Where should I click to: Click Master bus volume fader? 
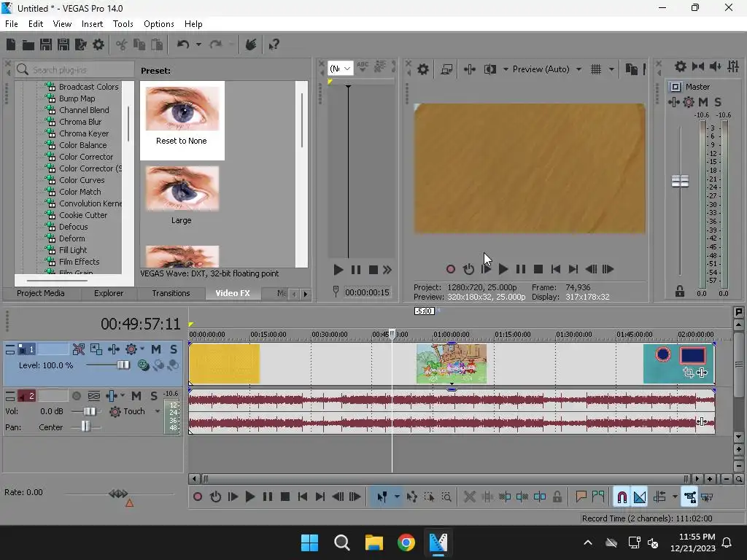(680, 181)
